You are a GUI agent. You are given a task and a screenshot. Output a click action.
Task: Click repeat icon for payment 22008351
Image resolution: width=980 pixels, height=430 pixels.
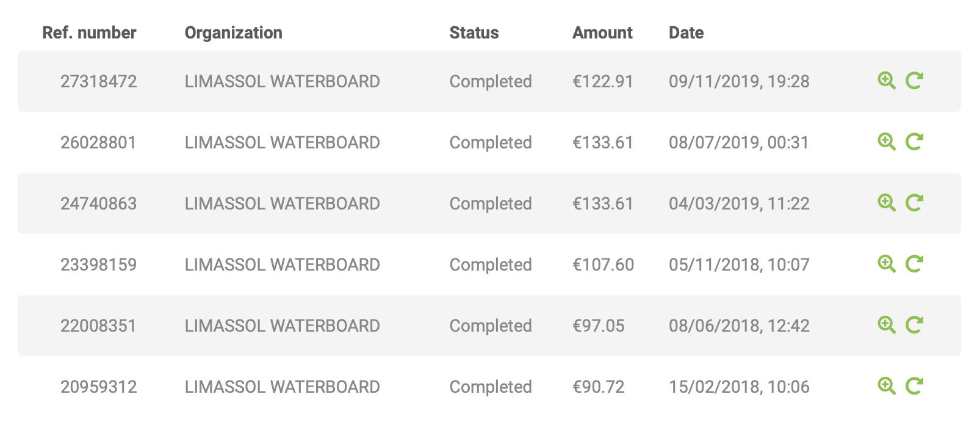(x=914, y=325)
